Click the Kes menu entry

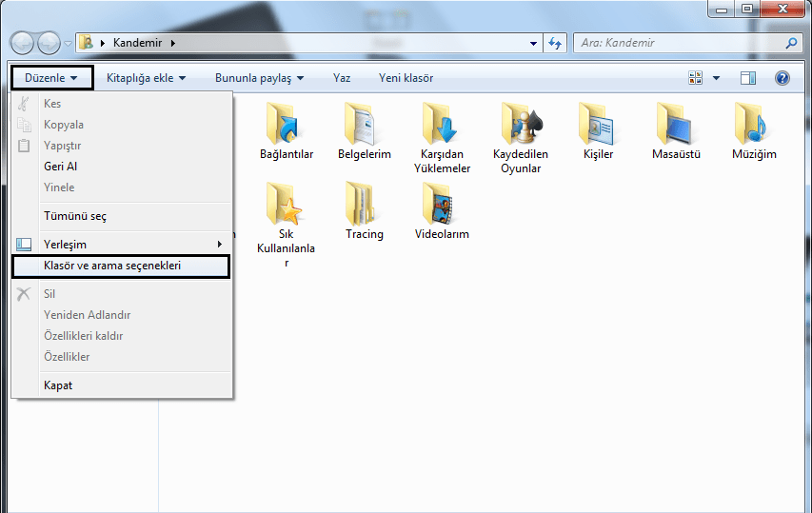pos(122,104)
